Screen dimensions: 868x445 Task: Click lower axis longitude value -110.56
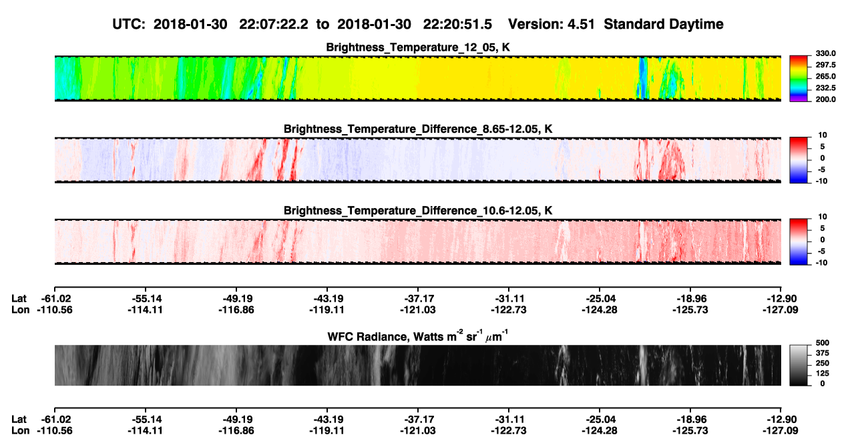[54, 431]
